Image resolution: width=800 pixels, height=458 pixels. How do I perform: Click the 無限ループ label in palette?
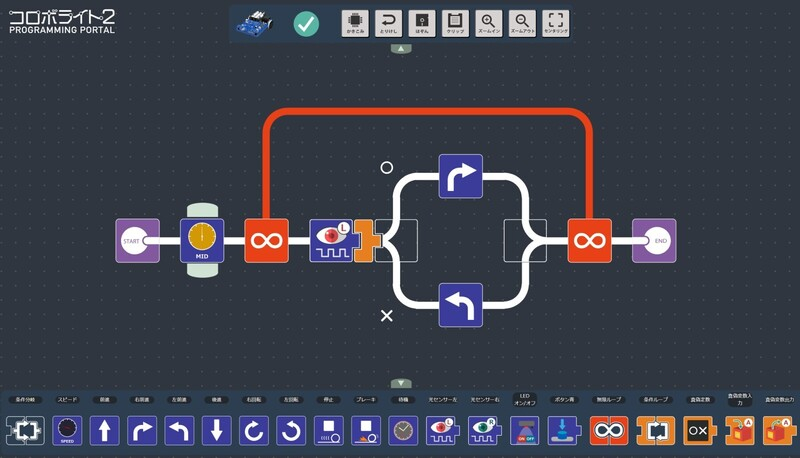pyautogui.click(x=608, y=400)
